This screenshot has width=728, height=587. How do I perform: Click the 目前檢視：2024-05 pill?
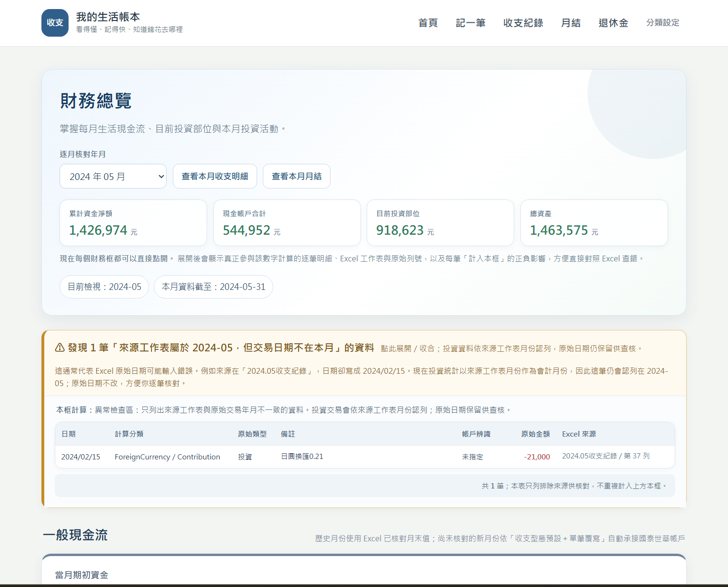point(104,287)
